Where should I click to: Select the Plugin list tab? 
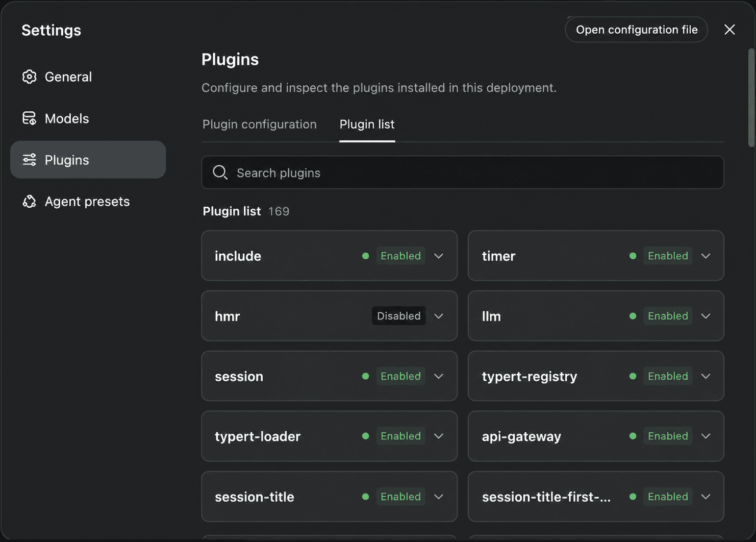pos(367,125)
